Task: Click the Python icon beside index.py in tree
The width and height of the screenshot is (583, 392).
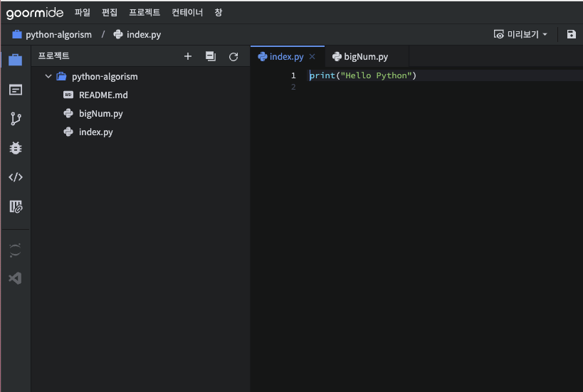Action: click(x=68, y=132)
